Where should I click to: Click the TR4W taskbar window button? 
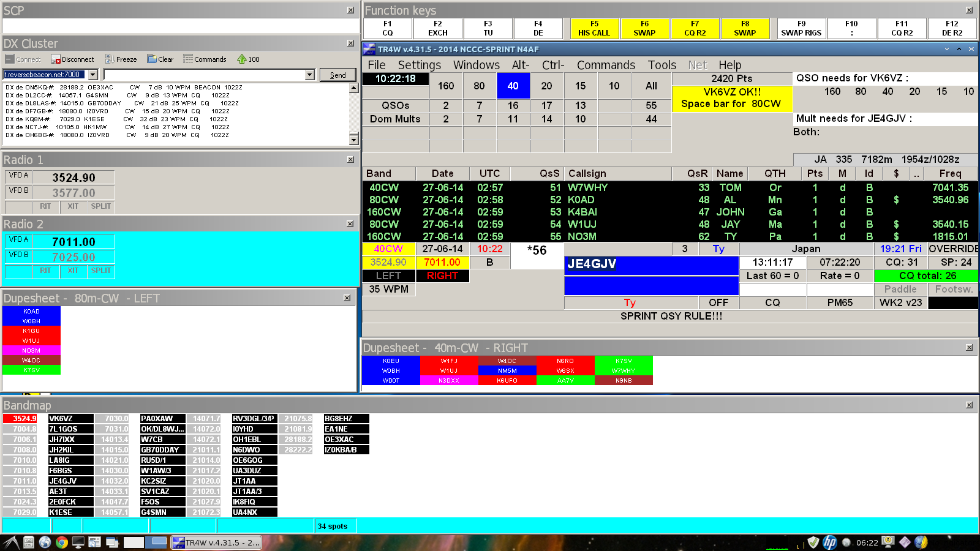tap(216, 542)
